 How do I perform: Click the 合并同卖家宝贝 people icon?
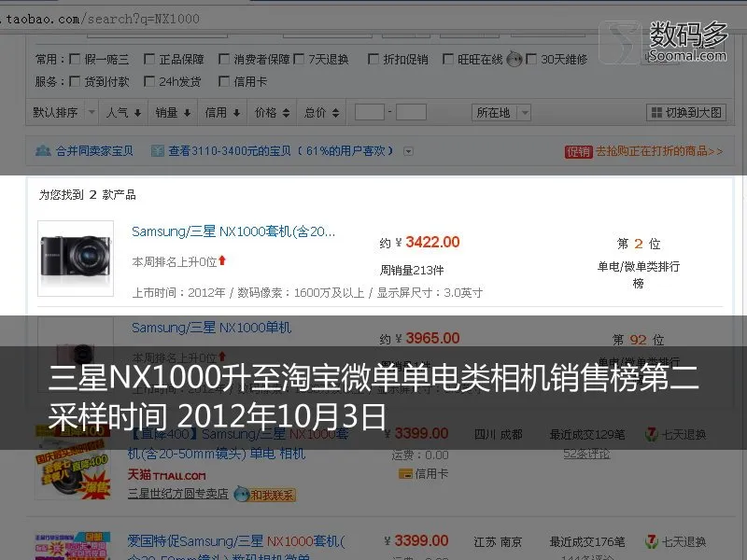43,151
